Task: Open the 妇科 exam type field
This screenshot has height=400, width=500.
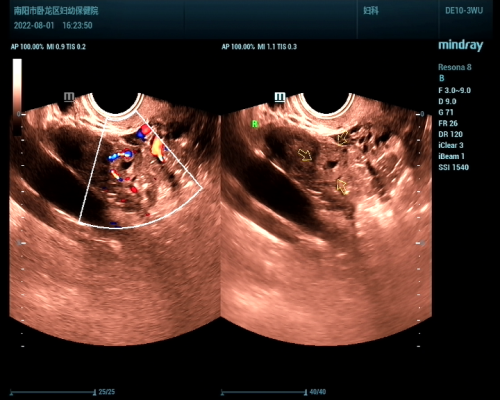Action: (x=371, y=11)
